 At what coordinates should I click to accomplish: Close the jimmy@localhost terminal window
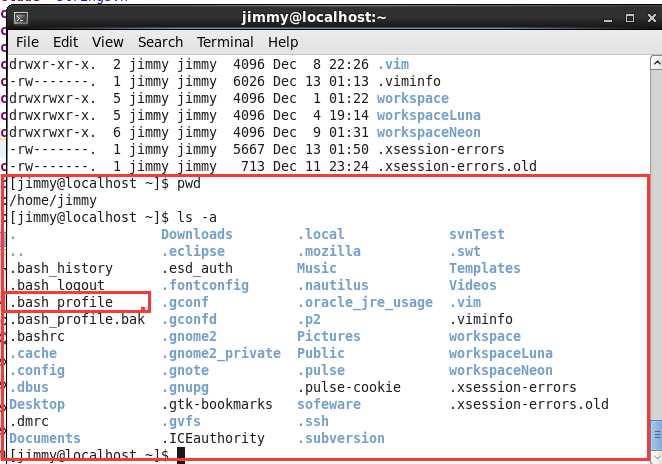[652, 18]
